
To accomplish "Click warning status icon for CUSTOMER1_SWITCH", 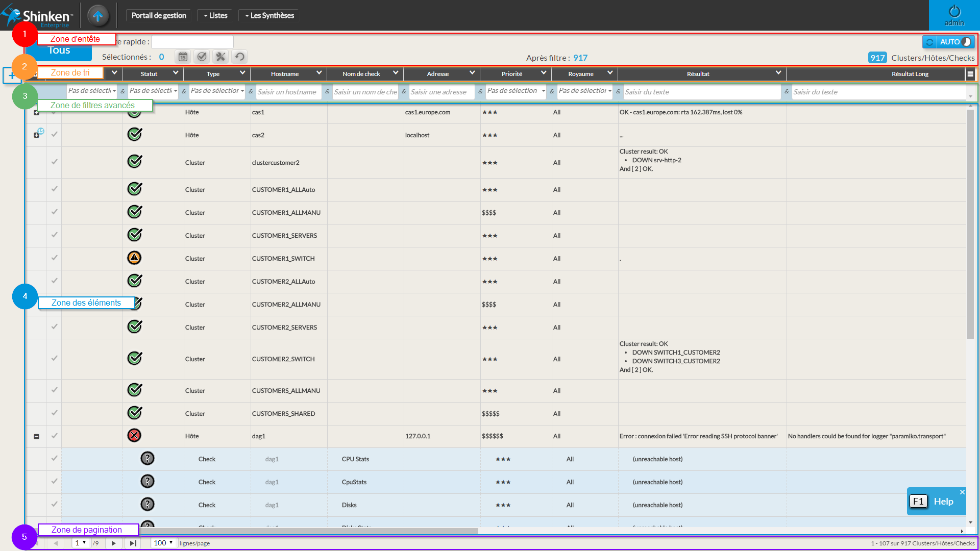I will [x=134, y=258].
